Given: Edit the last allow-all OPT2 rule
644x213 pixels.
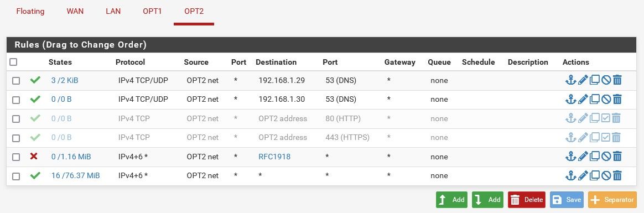Looking at the screenshot, I should (583, 175).
